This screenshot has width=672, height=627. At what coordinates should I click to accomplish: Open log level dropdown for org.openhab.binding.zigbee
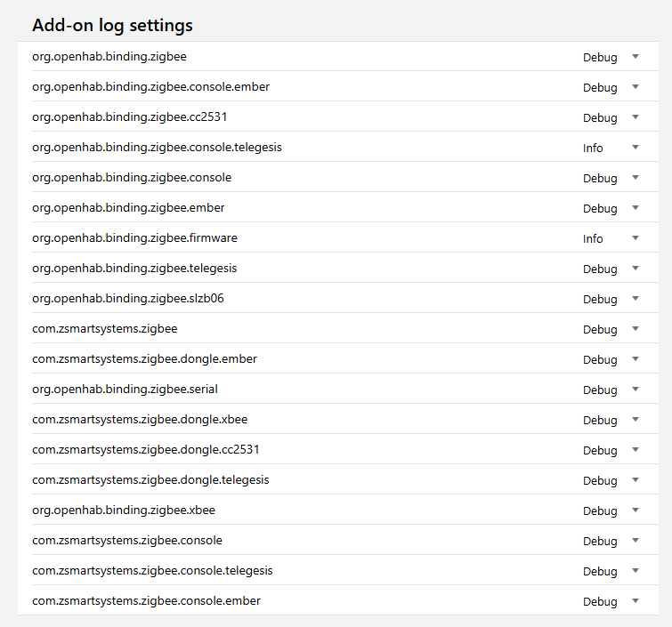(611, 57)
